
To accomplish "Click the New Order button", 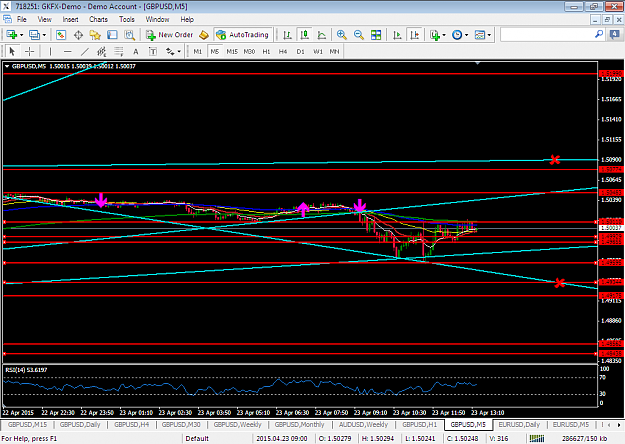I will pyautogui.click(x=169, y=35).
